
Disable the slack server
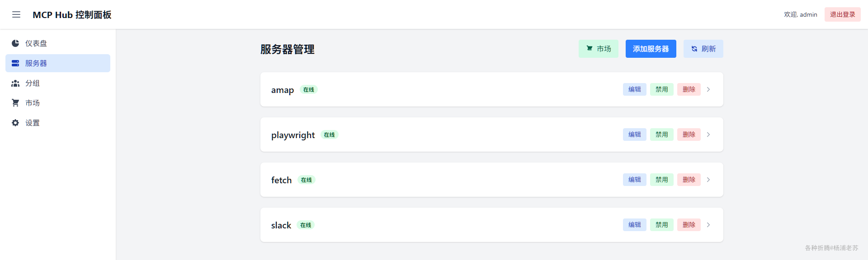pyautogui.click(x=661, y=225)
